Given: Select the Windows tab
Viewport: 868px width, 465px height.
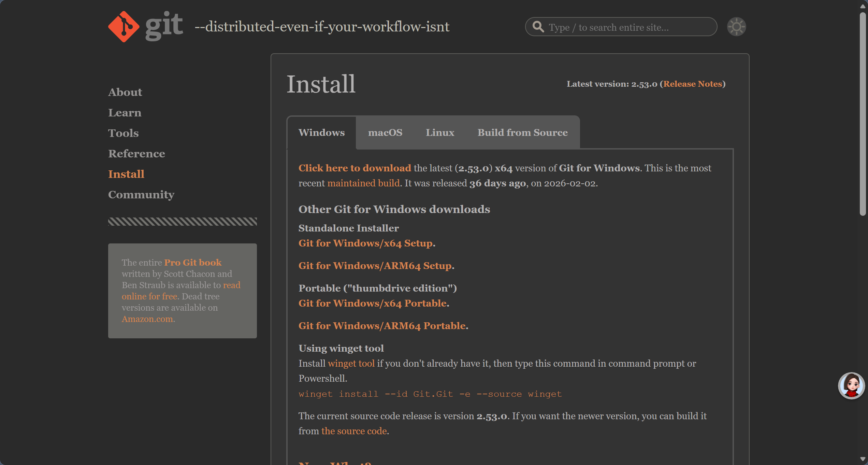Looking at the screenshot, I should coord(321,132).
